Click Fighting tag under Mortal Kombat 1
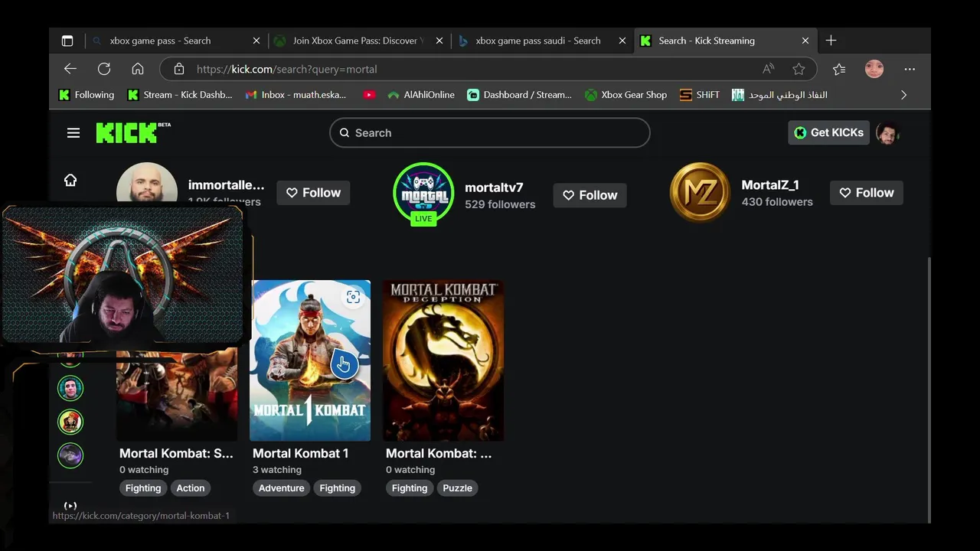980x551 pixels. [x=337, y=488]
